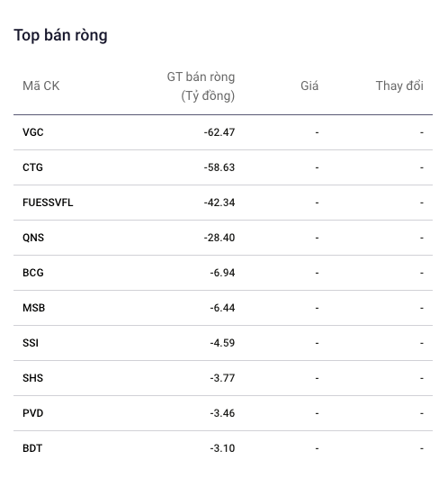Viewport: 448px width, 478px height.
Task: Select the -3.10 value for BDT
Action: point(222,448)
